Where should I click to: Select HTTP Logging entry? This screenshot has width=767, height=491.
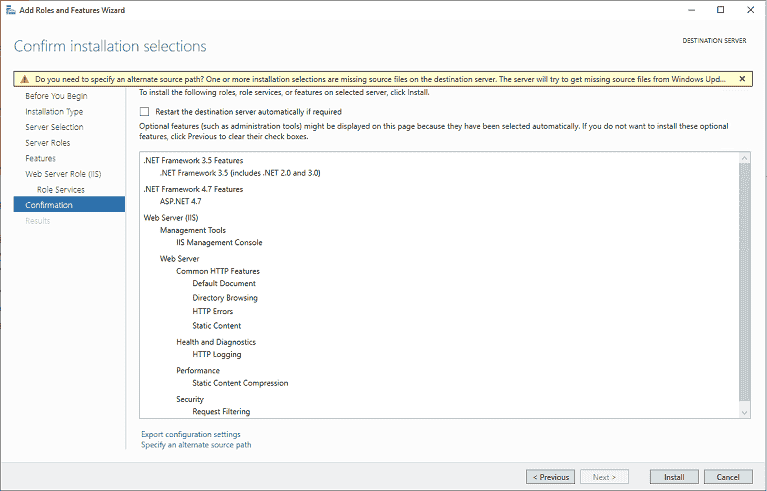[x=217, y=355]
